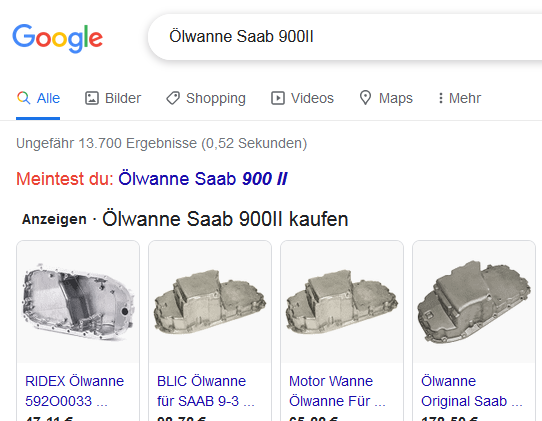Click the BLIC oil pan product image
Viewport: 542px width, 421px height.
pos(210,302)
